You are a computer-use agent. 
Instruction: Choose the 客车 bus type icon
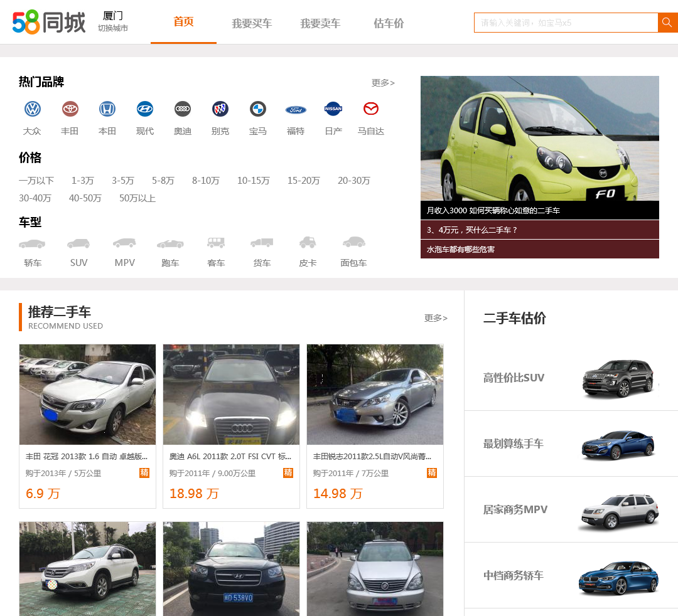click(x=216, y=243)
